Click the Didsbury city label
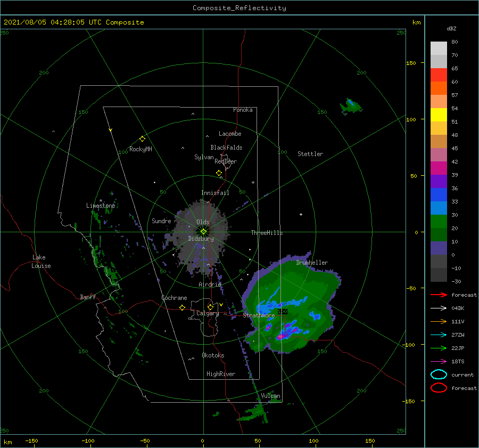 (x=201, y=239)
